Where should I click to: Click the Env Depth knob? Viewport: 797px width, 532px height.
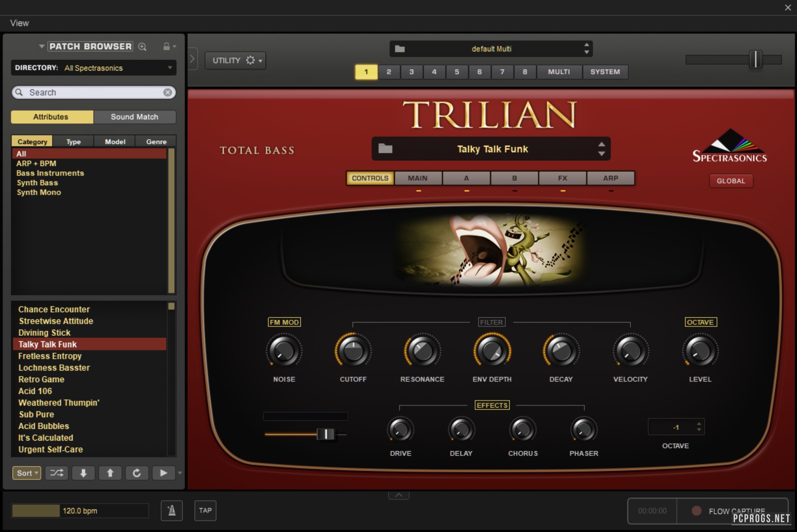coord(492,350)
